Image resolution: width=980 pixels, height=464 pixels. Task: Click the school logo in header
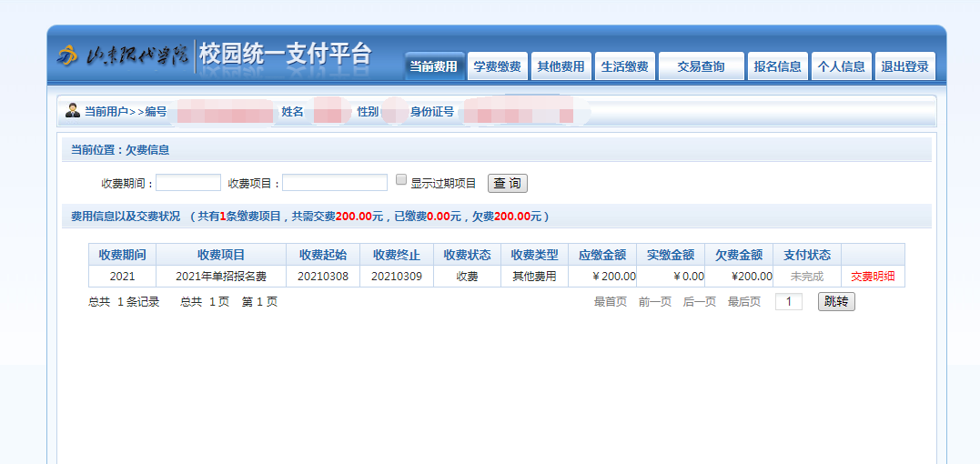pos(122,55)
